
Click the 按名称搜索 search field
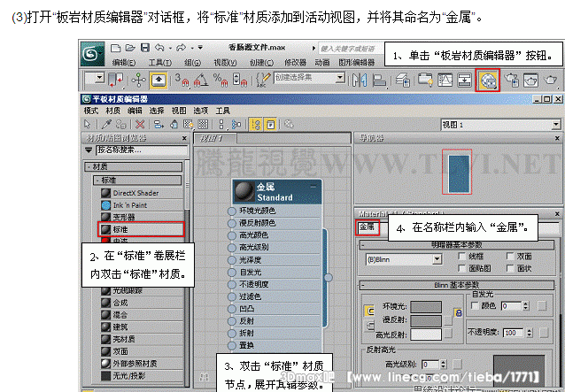142,150
